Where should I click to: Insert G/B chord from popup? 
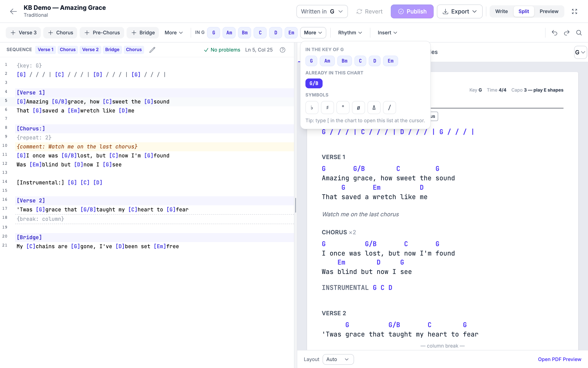pos(314,83)
